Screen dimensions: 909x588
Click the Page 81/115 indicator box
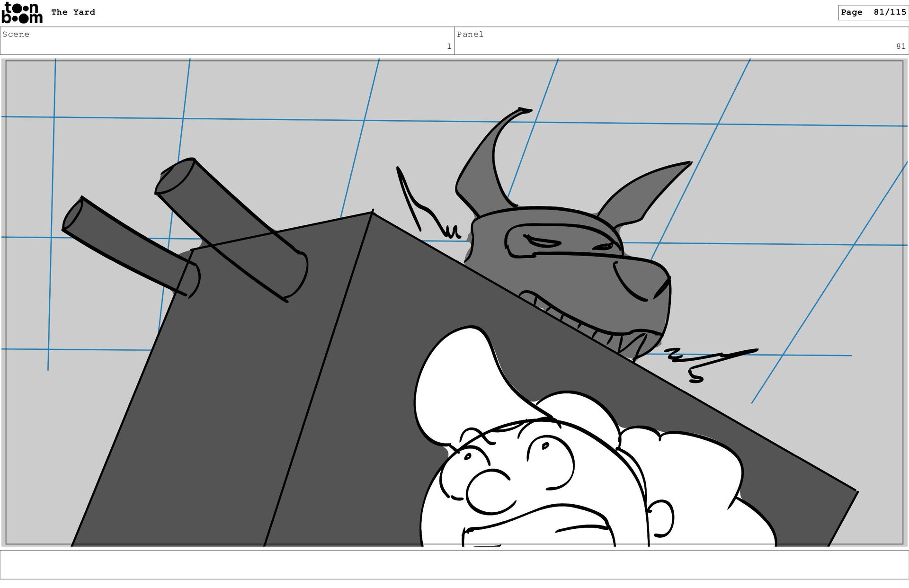point(873,12)
